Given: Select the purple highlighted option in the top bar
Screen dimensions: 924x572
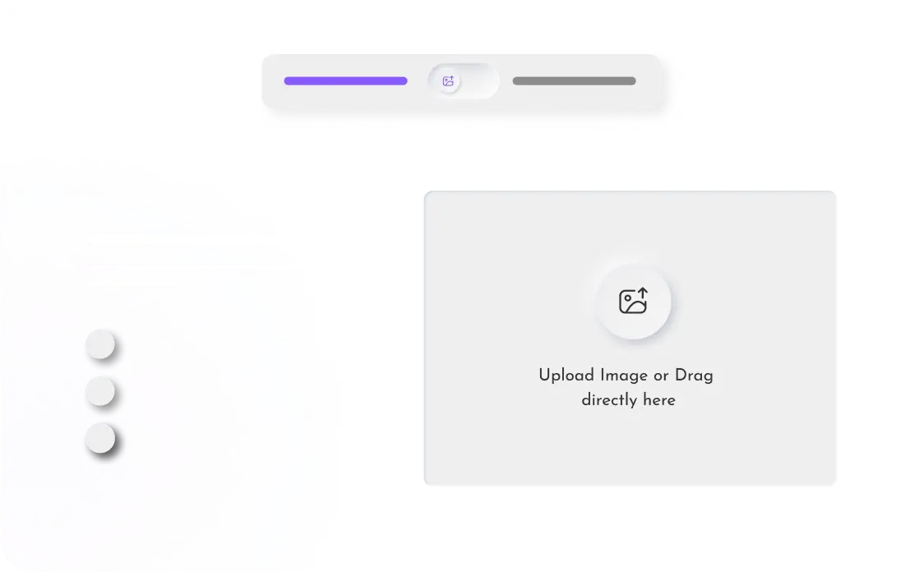Looking at the screenshot, I should pyautogui.click(x=346, y=81).
